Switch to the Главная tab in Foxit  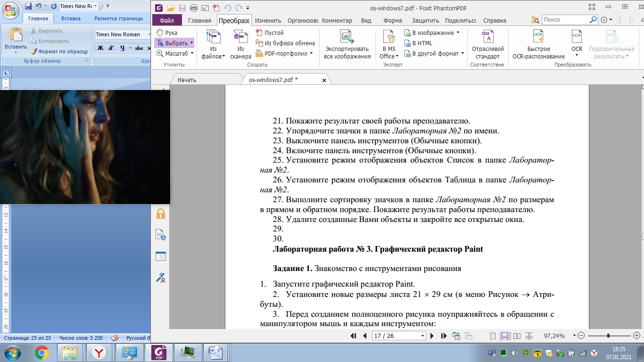click(199, 20)
